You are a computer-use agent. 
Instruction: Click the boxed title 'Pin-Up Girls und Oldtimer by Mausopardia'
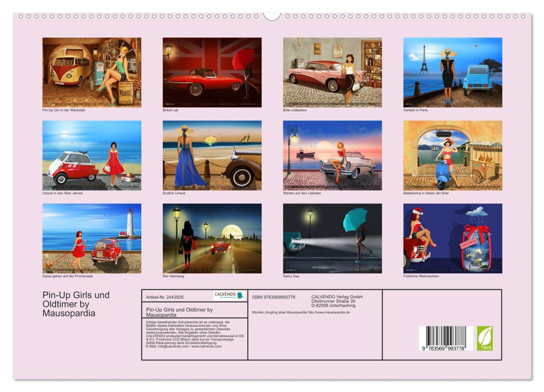179,312
